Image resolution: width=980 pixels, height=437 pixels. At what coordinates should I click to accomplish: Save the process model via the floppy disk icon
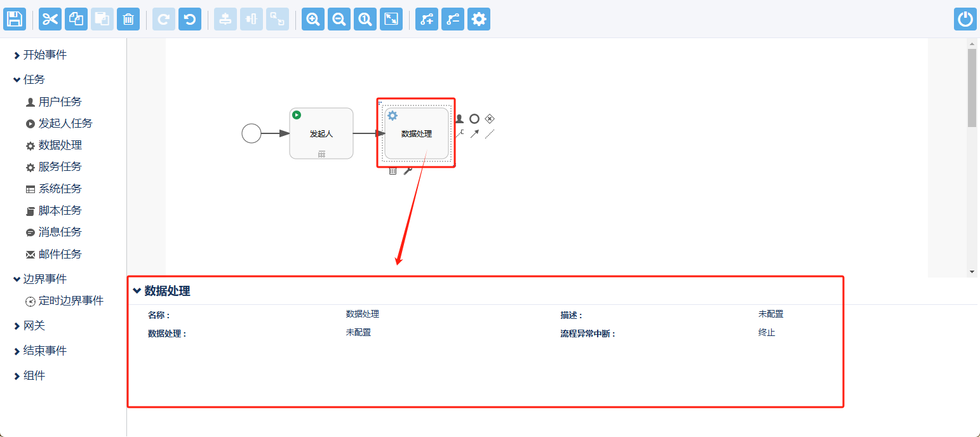(x=14, y=19)
